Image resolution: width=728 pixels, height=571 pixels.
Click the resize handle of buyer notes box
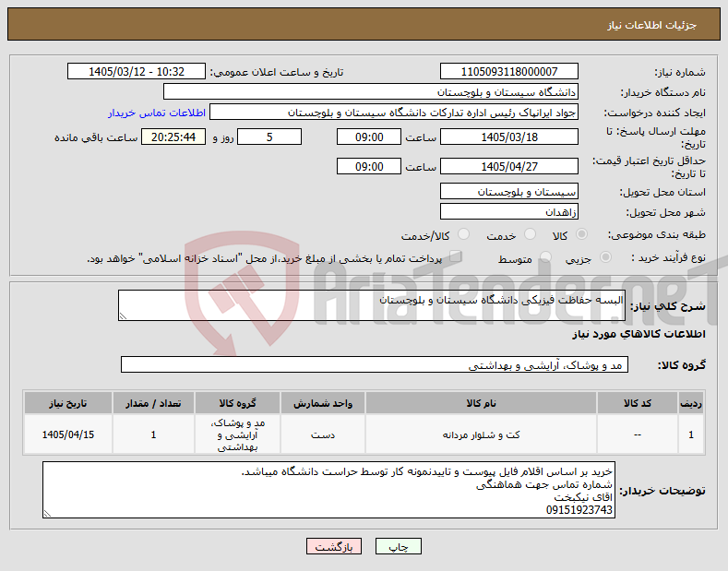click(x=47, y=514)
